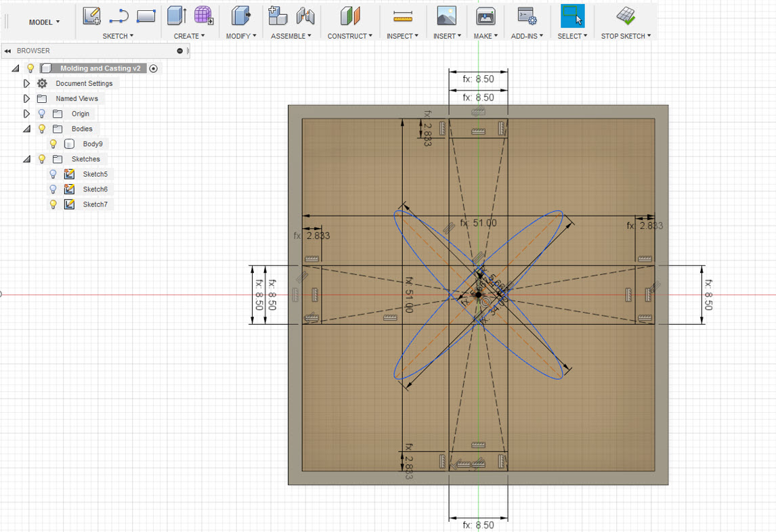776x532 pixels.
Task: Open the ASSEMBLE menu
Action: (291, 36)
